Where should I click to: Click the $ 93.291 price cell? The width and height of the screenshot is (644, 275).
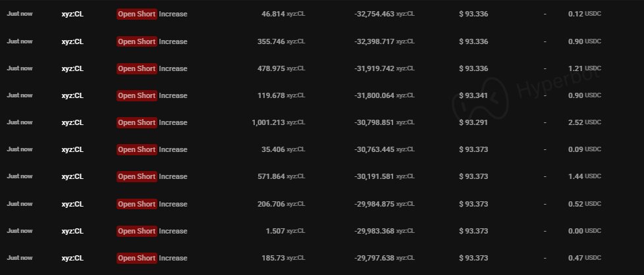click(x=473, y=122)
